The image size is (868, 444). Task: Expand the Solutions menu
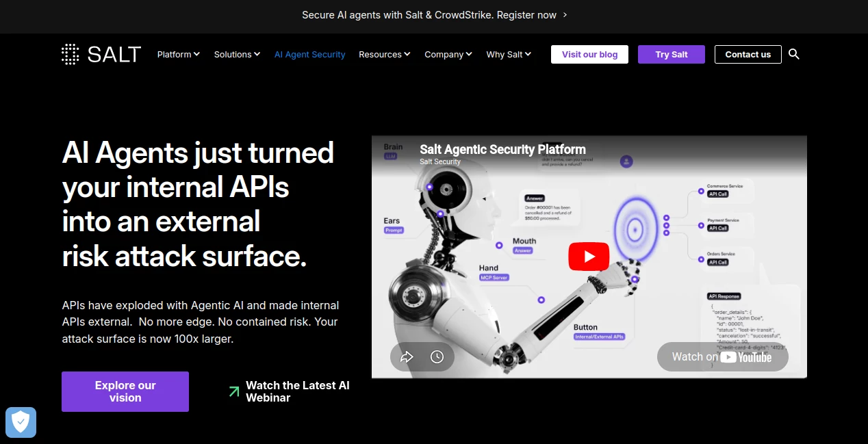pos(237,54)
